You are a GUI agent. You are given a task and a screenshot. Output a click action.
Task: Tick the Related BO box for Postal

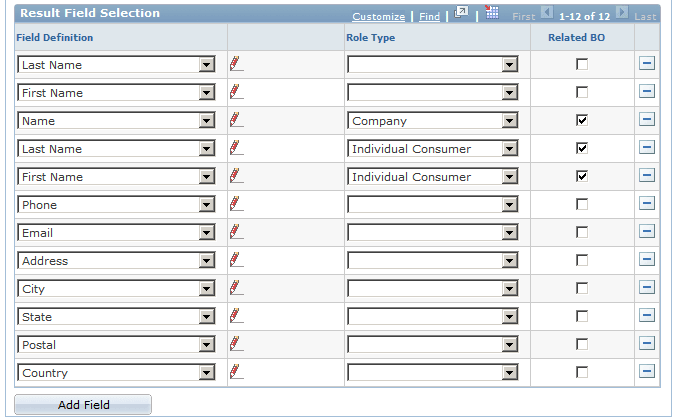(x=582, y=345)
